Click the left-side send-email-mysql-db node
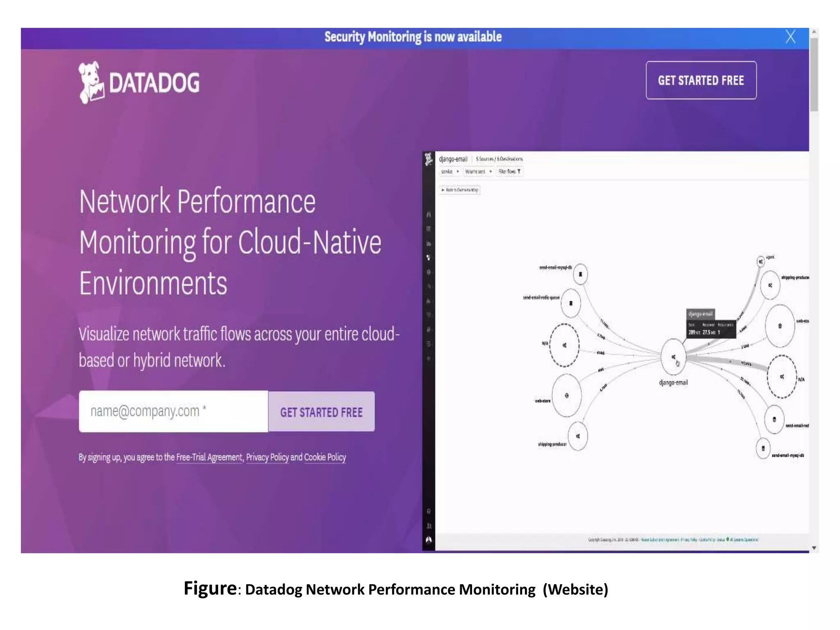The height and width of the screenshot is (630, 840). coord(580,274)
